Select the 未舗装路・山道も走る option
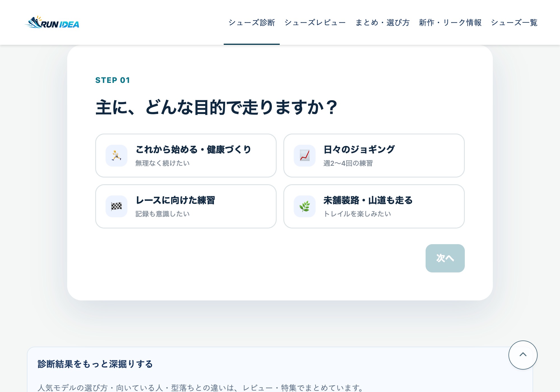560x392 pixels. tap(374, 206)
